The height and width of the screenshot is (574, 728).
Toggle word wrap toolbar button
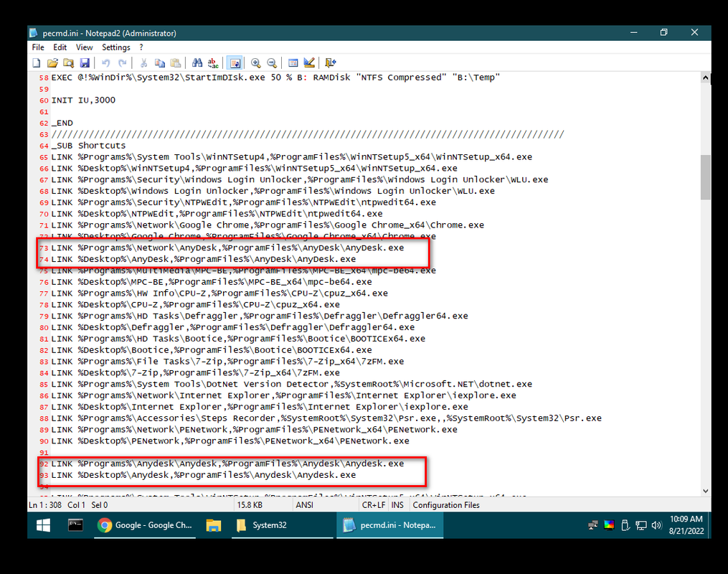235,62
